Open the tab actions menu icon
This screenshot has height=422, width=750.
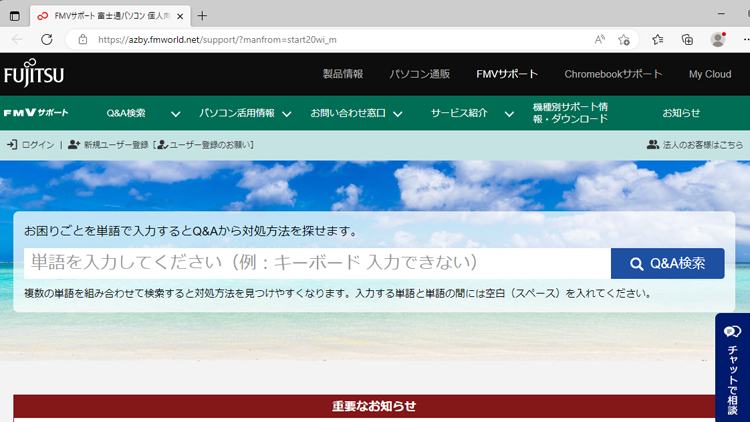pos(15,16)
